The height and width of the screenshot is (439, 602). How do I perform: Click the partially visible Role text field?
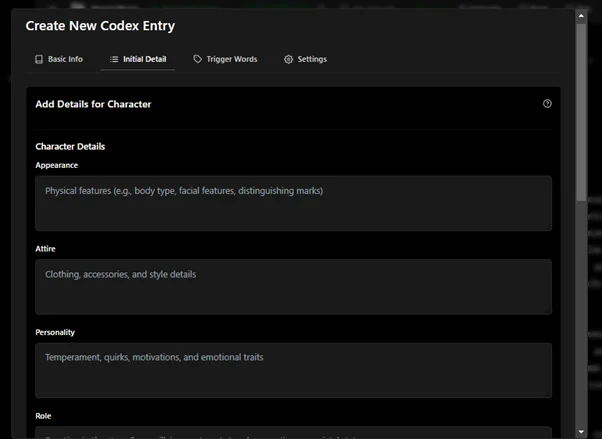(x=293, y=433)
